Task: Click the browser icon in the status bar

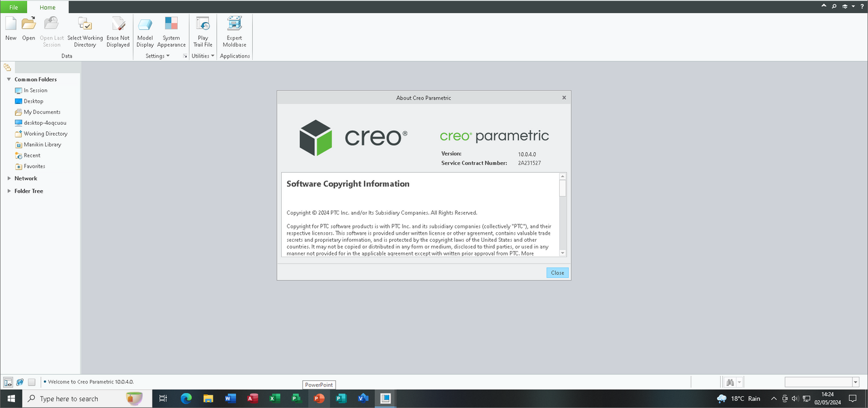Action: 20,382
